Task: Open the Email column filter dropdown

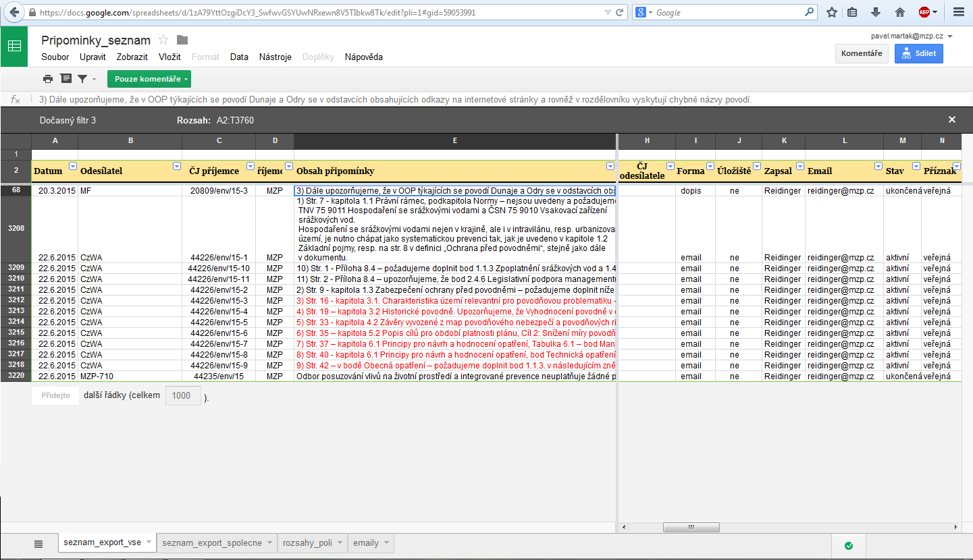Action: point(878,166)
